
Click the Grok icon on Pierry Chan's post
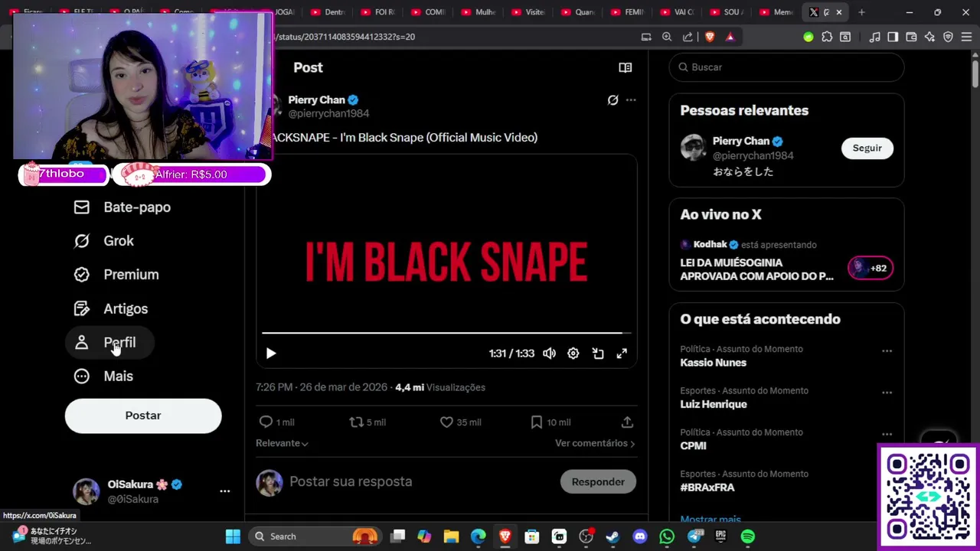pyautogui.click(x=612, y=100)
